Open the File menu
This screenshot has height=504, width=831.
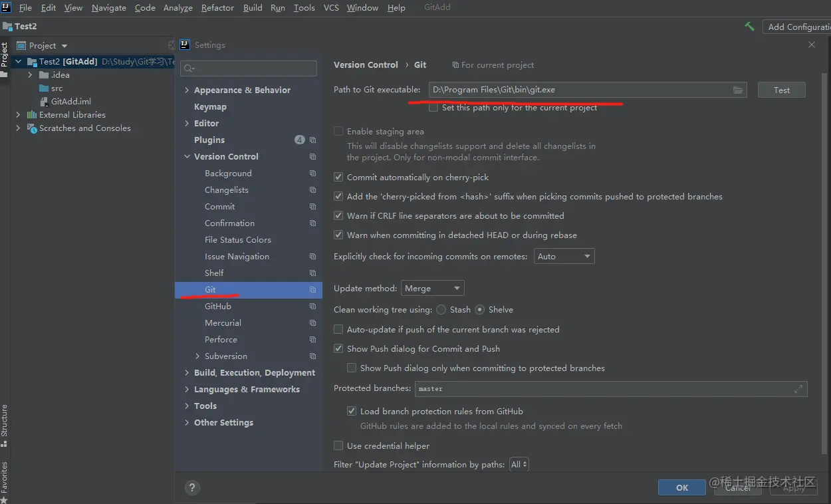pyautogui.click(x=25, y=8)
